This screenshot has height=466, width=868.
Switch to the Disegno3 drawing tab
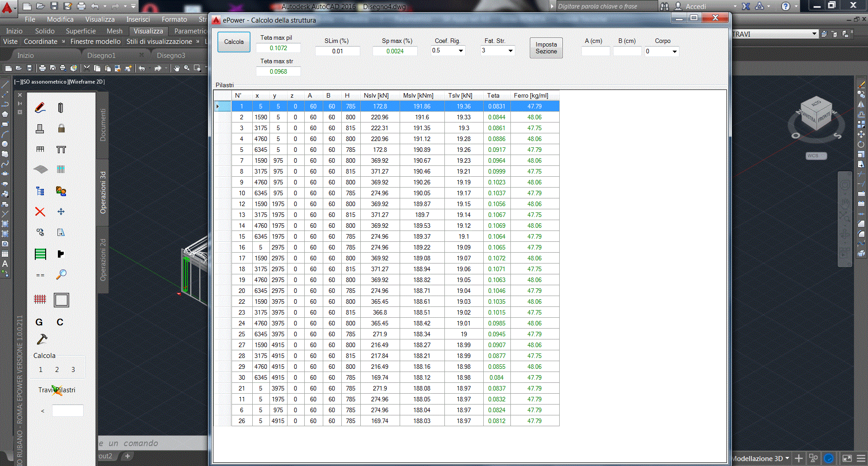coord(171,55)
